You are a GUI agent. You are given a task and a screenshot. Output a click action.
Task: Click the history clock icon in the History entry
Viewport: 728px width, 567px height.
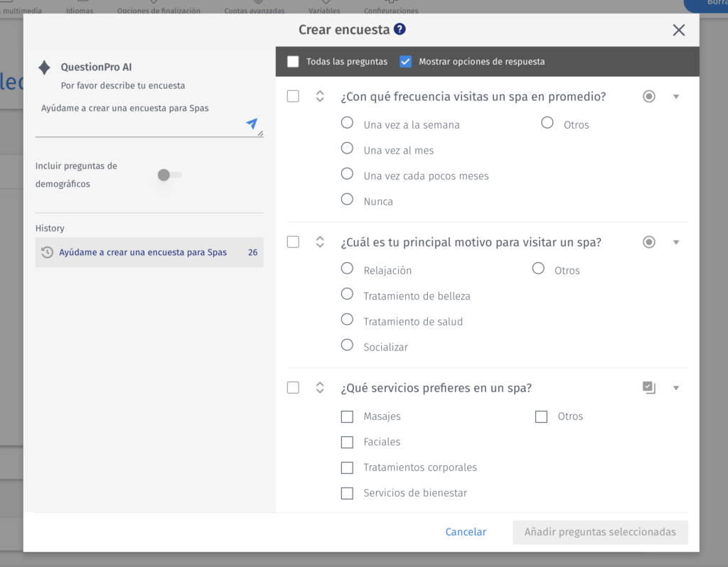(47, 252)
